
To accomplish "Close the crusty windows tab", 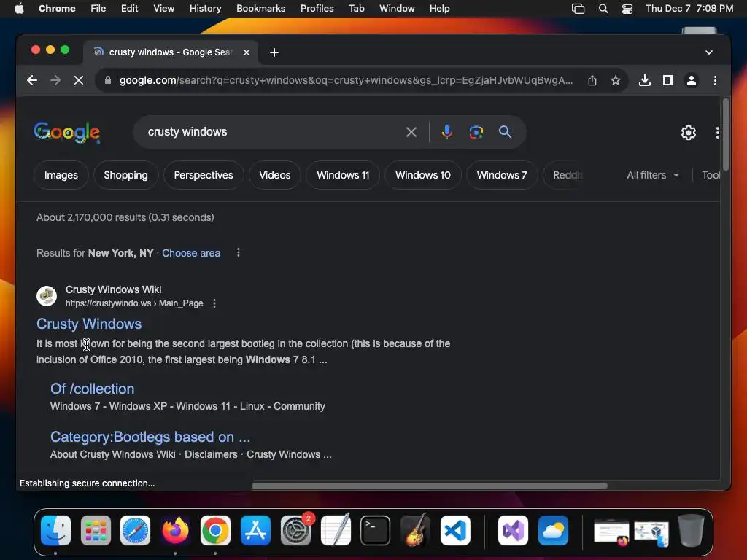I will coord(247,52).
